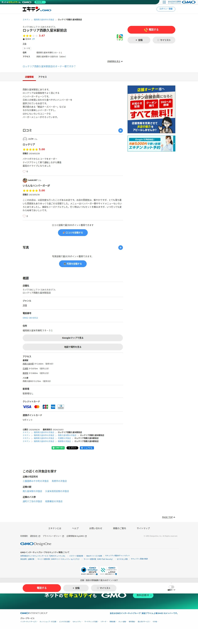This screenshot has height=644, width=198.
Task: Expand 暗号資産 footer dropdown
Action: coord(132,622)
